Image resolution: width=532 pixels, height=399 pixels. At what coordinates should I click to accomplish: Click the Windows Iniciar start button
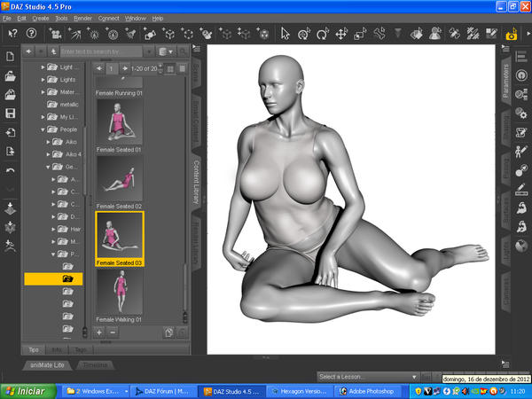[x=28, y=390]
